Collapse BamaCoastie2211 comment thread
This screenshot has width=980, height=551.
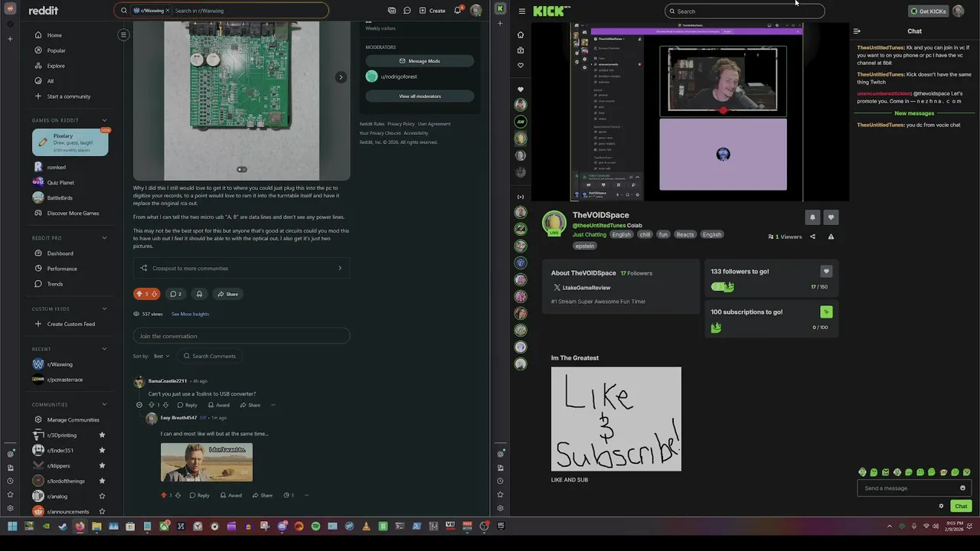[139, 405]
